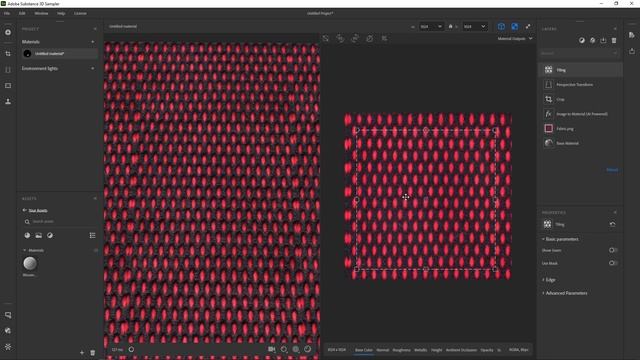
Task: Switch to the Normal channel tab
Action: point(382,350)
